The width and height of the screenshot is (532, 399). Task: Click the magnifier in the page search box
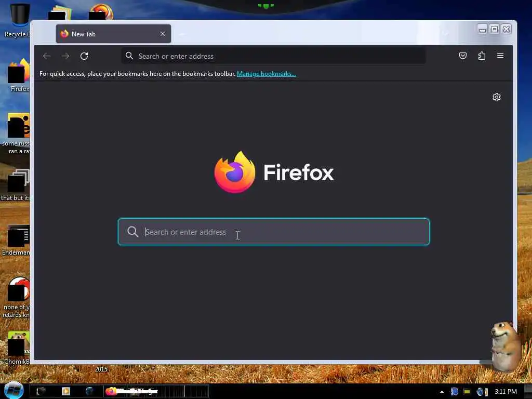tap(132, 232)
